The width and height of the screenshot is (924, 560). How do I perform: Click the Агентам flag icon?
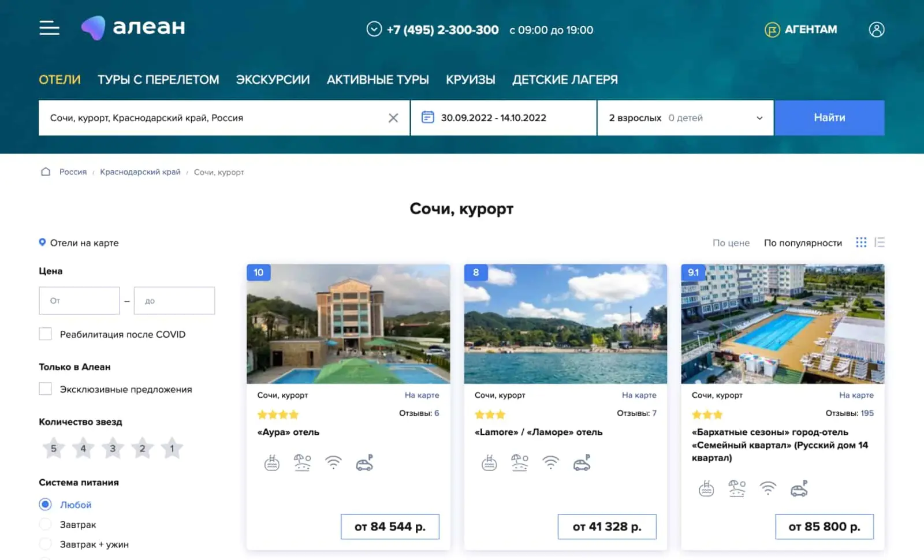point(772,29)
